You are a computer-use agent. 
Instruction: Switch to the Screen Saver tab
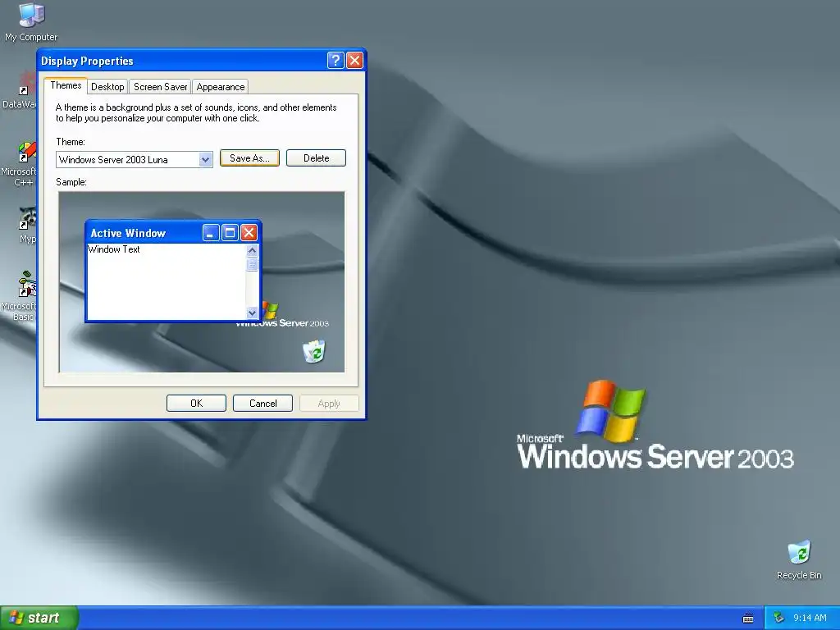pos(160,87)
